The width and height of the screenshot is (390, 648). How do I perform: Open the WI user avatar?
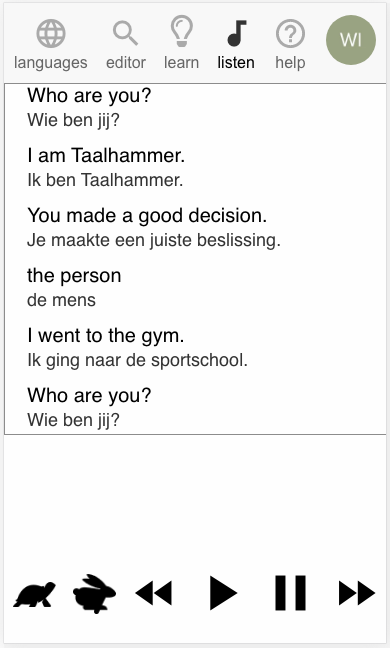(351, 40)
